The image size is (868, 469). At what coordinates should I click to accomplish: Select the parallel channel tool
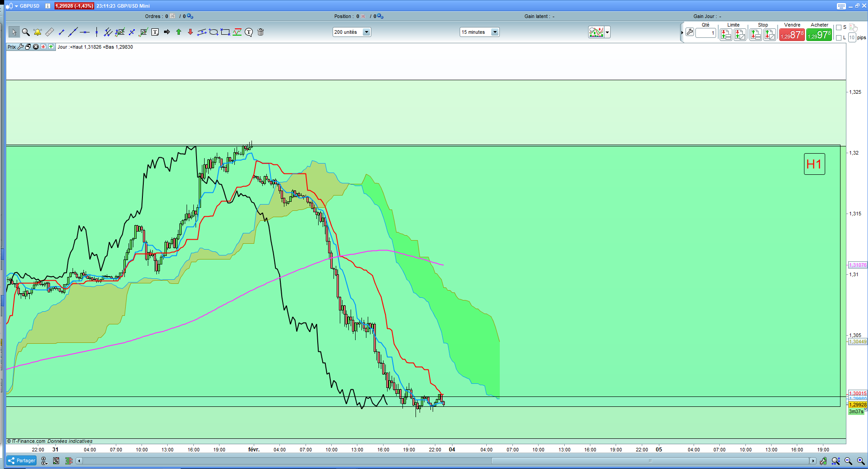[202, 32]
